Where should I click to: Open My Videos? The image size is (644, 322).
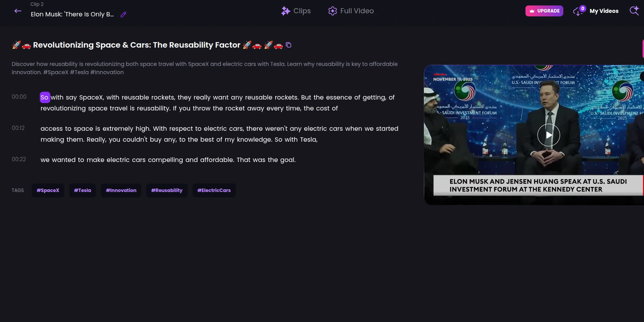point(604,11)
